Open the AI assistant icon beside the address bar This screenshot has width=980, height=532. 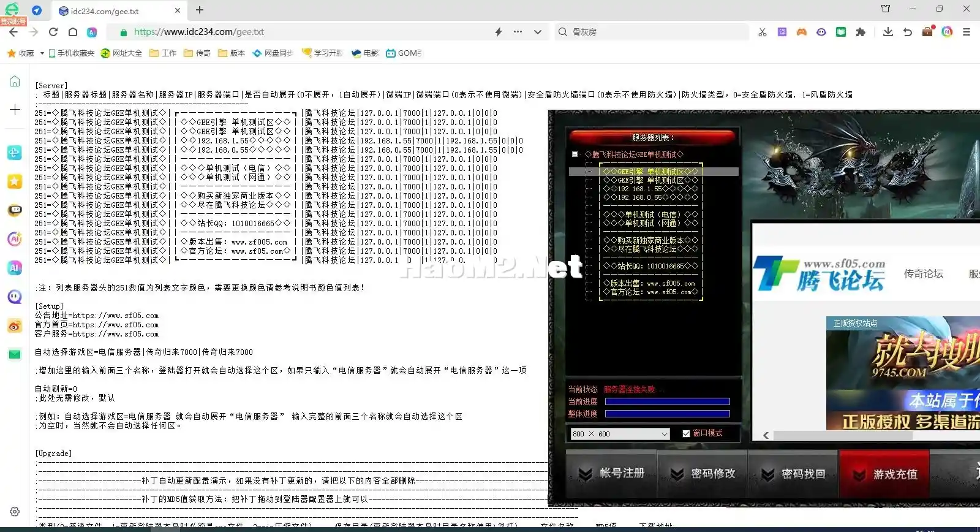click(x=92, y=32)
